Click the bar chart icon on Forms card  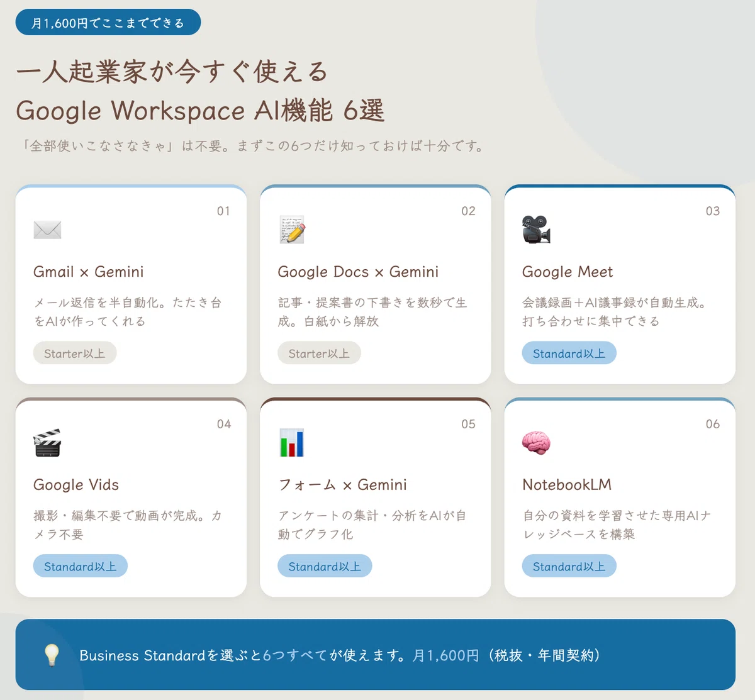292,443
